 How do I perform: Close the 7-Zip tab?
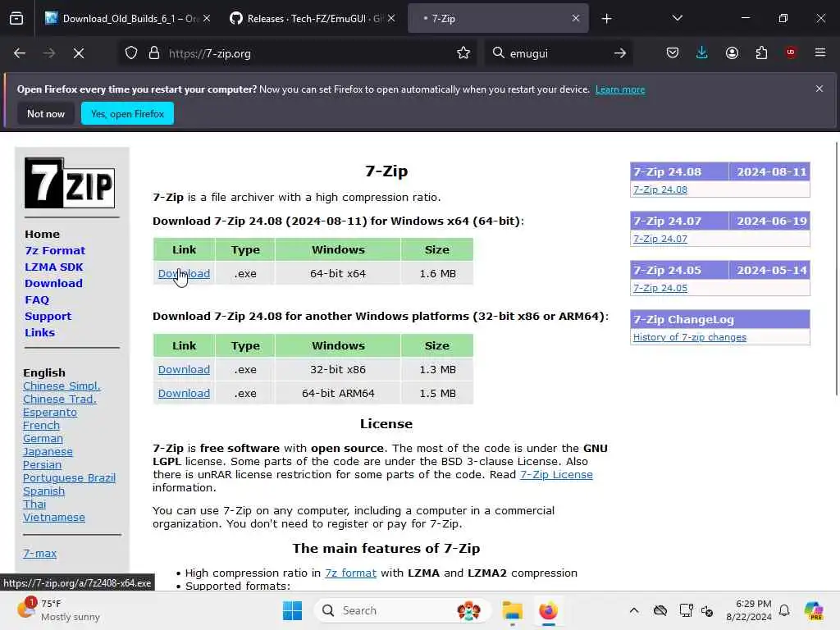[575, 18]
